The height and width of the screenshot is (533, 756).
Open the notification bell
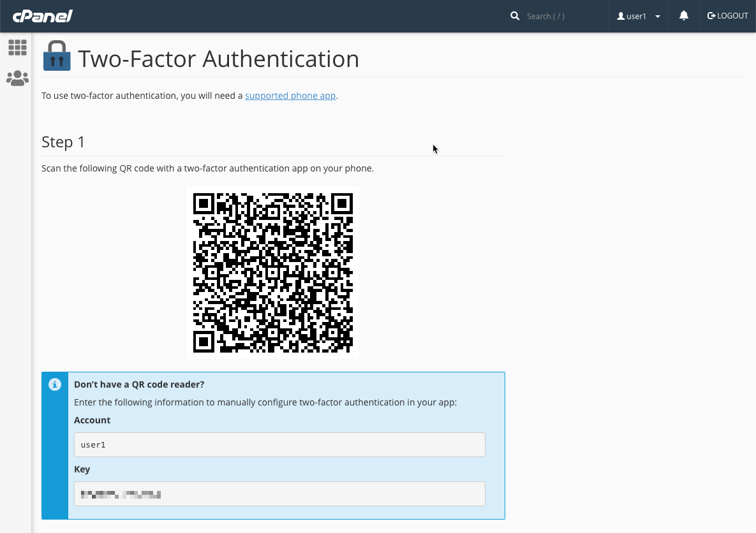(683, 16)
